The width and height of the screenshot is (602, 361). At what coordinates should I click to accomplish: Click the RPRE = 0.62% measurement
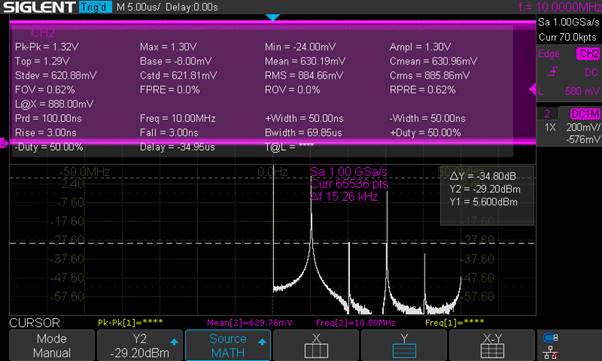tap(422, 90)
